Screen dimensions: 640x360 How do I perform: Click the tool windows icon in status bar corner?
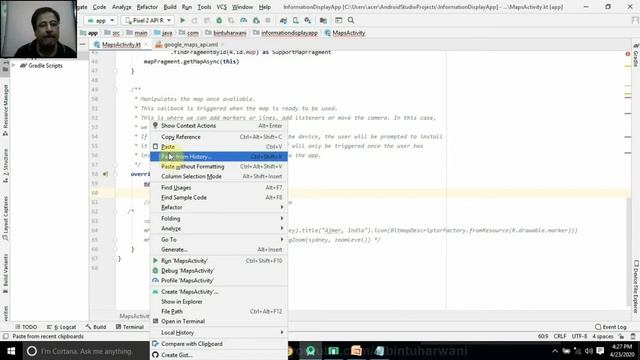(5, 336)
